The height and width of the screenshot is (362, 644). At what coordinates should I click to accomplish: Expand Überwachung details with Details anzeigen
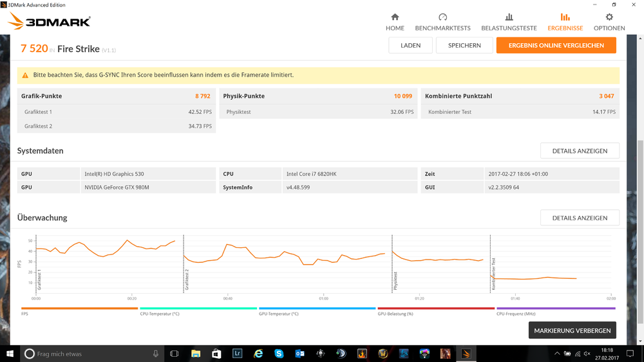tap(579, 218)
